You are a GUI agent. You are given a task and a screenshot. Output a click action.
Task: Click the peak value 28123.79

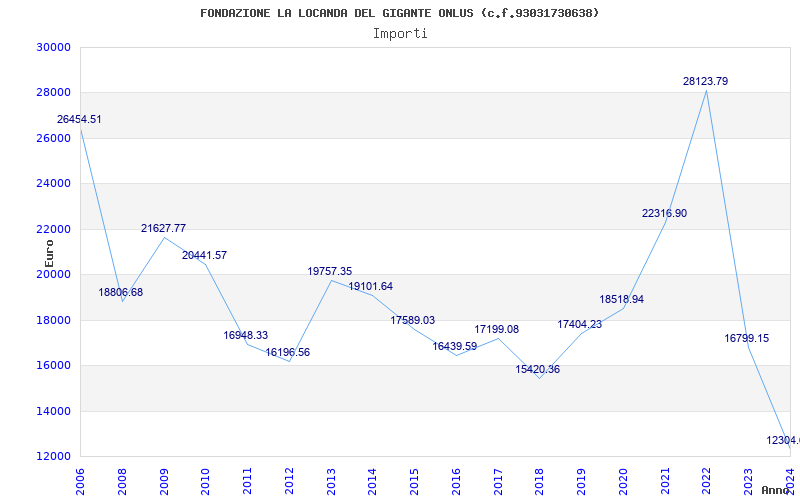pyautogui.click(x=706, y=81)
